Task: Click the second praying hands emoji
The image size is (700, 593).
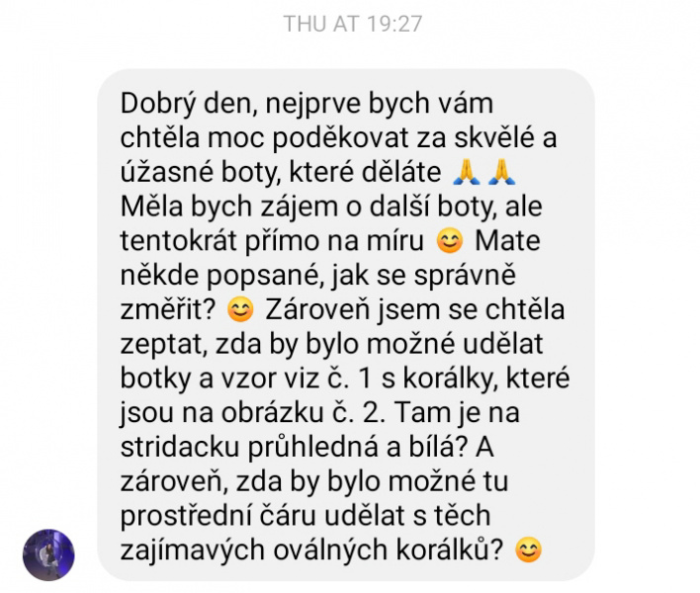Action: point(502,172)
